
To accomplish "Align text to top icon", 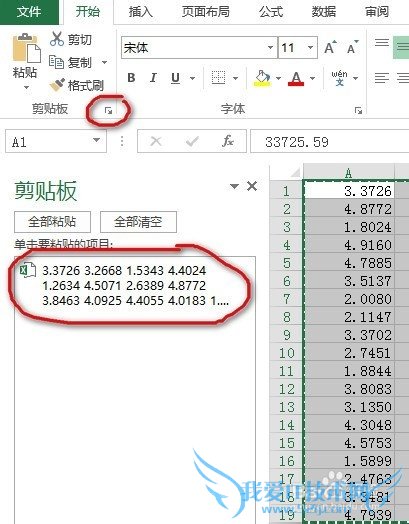I will coord(382,42).
